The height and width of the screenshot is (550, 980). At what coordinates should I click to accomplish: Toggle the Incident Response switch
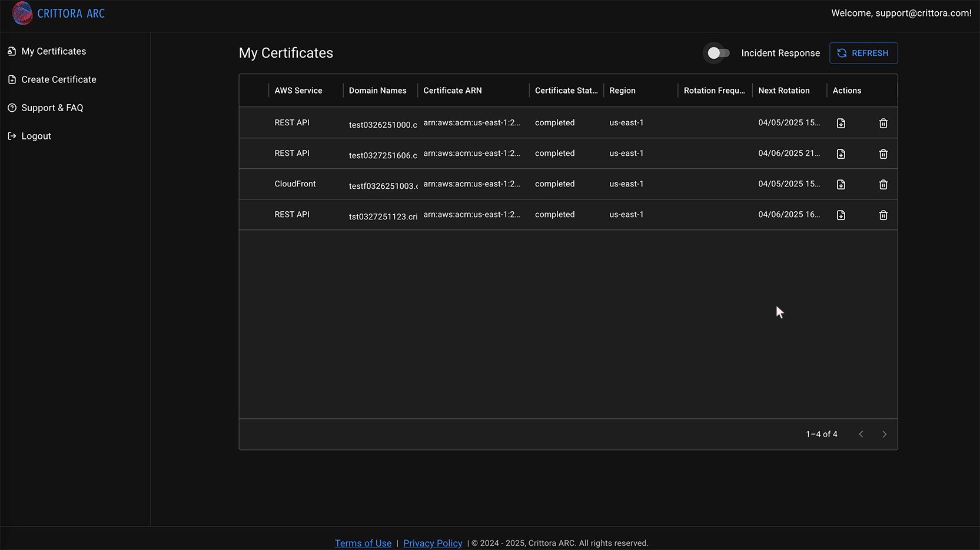coord(717,53)
